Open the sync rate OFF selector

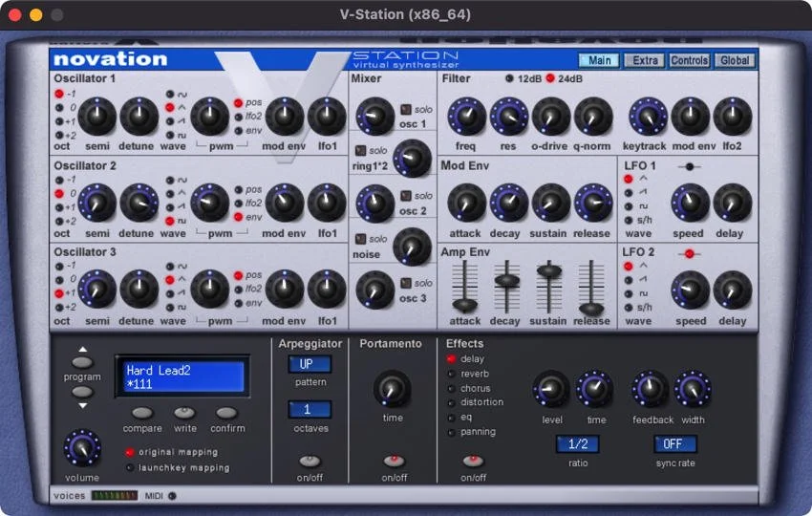click(675, 444)
